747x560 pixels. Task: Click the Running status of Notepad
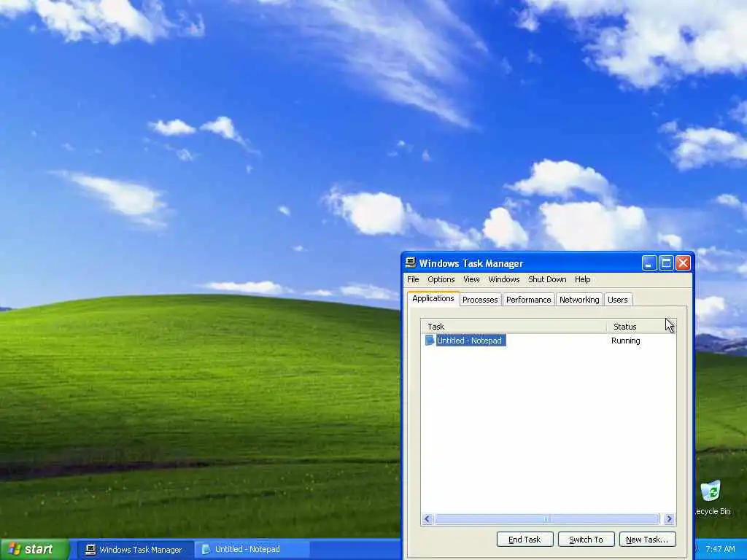pos(625,341)
